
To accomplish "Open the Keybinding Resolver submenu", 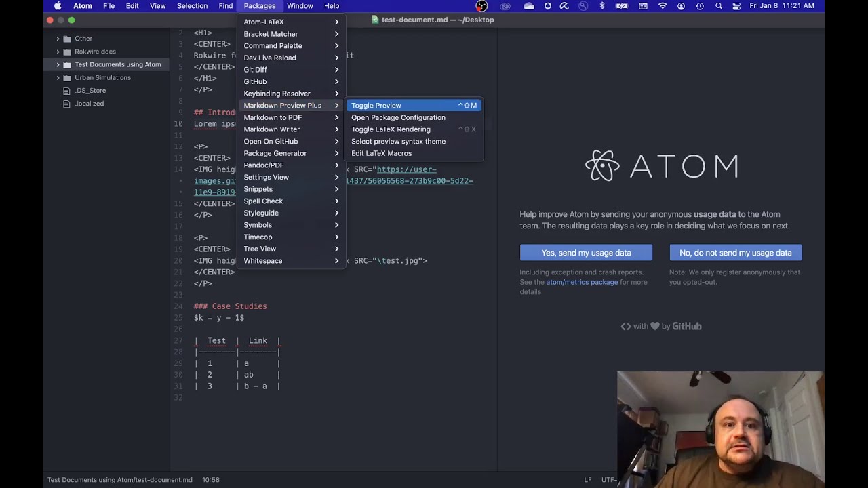I will pyautogui.click(x=291, y=94).
